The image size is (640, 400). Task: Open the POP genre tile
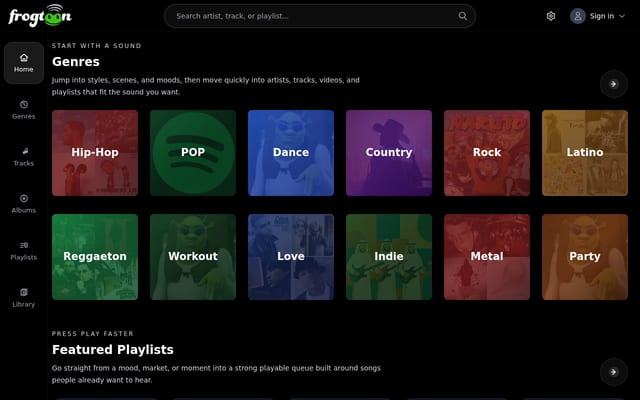193,153
